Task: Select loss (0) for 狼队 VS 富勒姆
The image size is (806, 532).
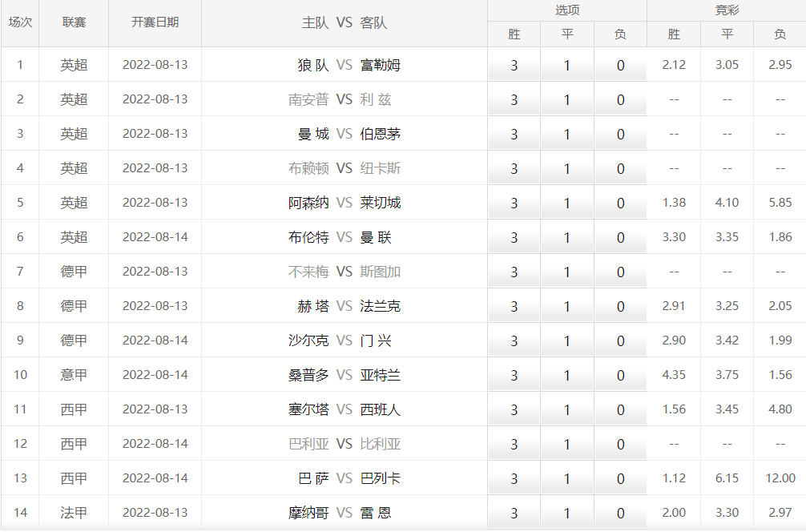Action: pos(620,65)
